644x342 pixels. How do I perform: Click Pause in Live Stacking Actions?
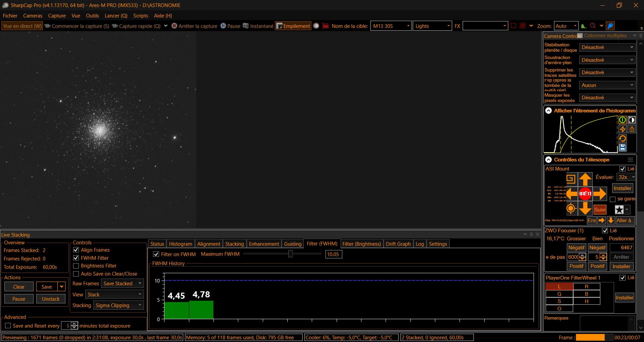(x=19, y=299)
